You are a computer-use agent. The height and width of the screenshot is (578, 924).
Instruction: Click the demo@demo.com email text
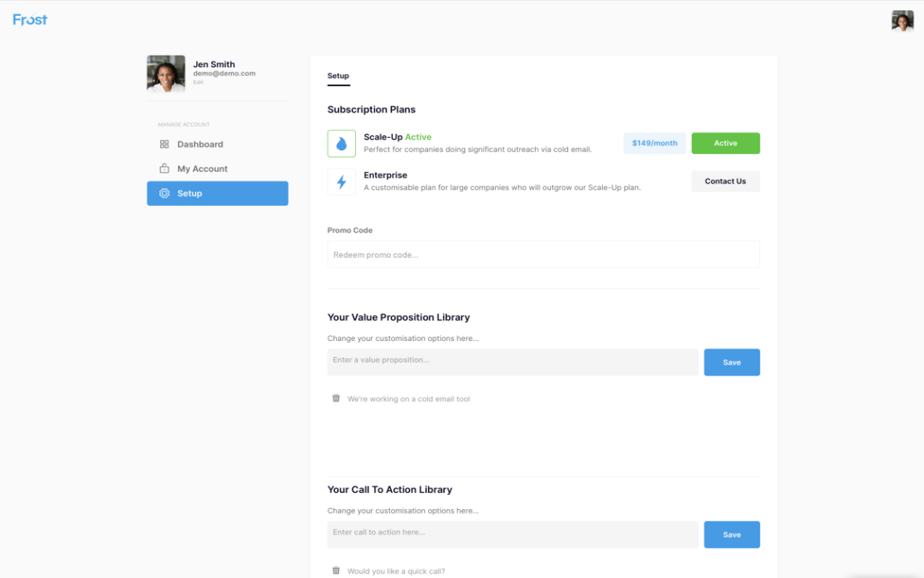[225, 73]
